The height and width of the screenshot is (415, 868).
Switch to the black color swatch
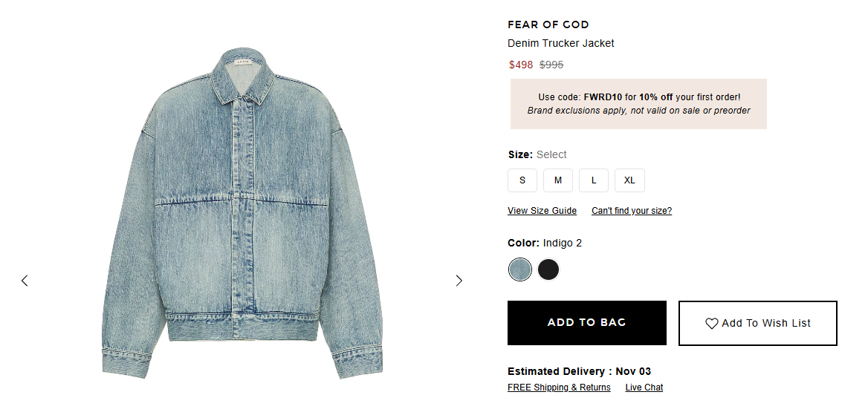[548, 269]
